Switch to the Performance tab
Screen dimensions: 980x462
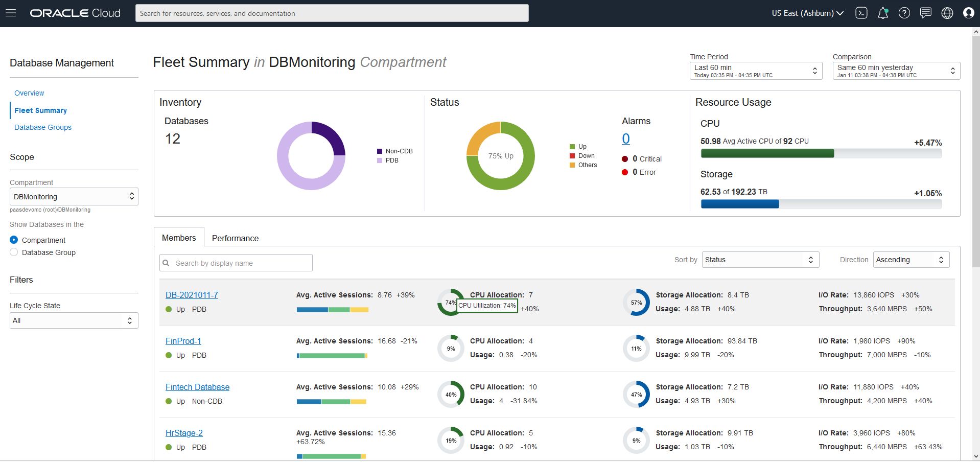[x=235, y=238]
